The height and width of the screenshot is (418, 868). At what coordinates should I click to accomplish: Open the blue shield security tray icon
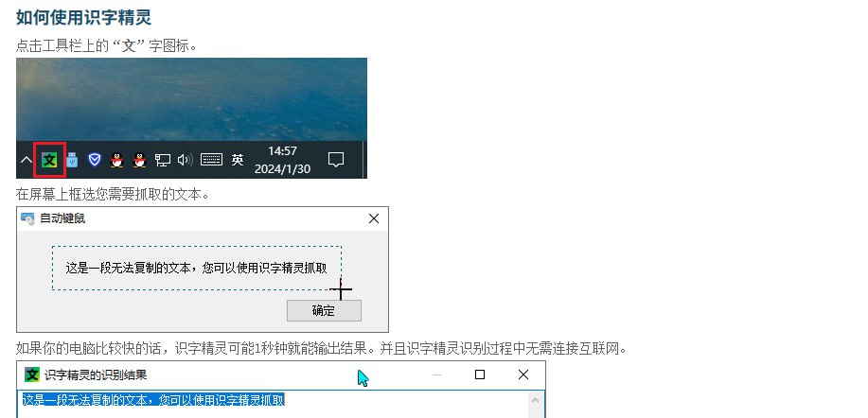(x=95, y=161)
